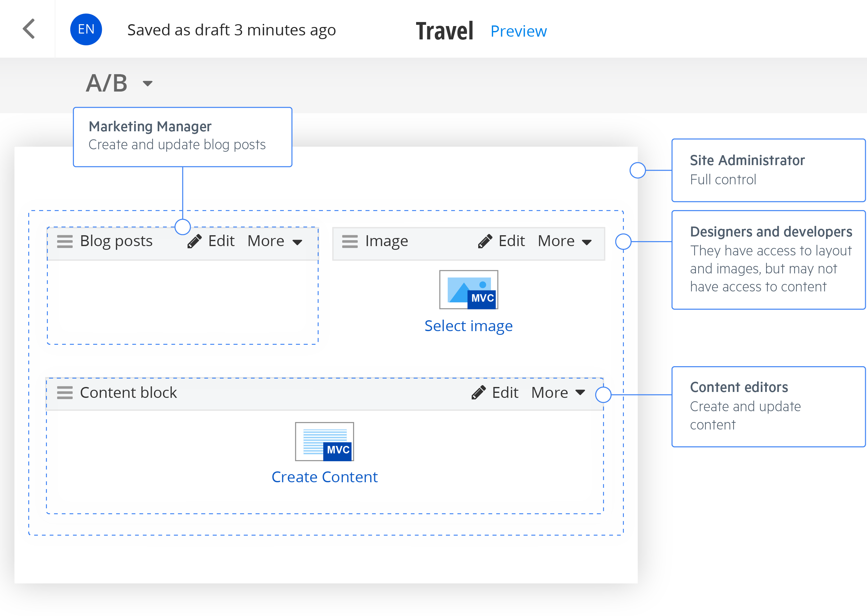This screenshot has height=616, width=867.
Task: Click the MVC image placeholder thumbnail
Action: [468, 290]
